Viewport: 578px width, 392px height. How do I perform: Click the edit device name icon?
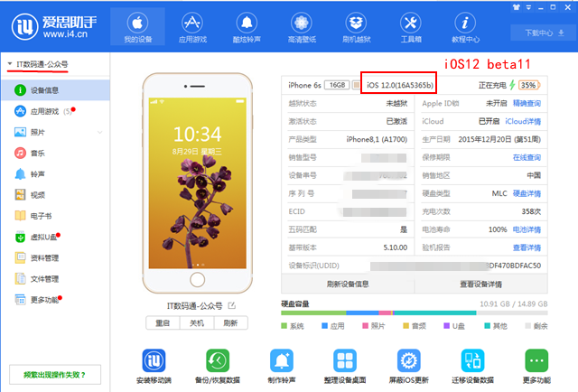[x=231, y=305]
